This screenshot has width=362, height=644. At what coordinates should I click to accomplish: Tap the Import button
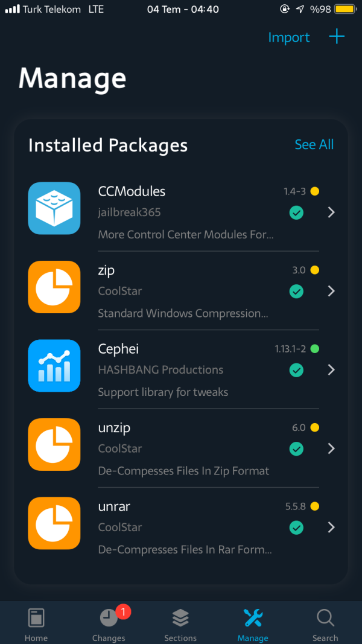(x=288, y=37)
